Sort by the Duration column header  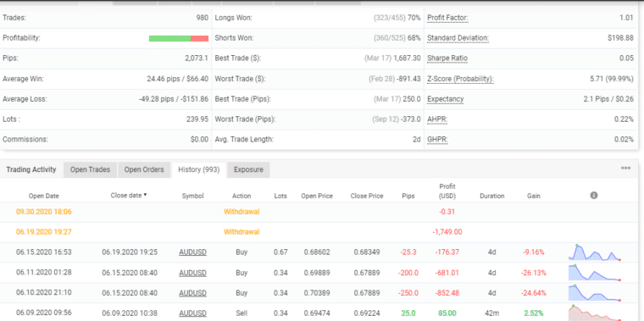coord(492,196)
